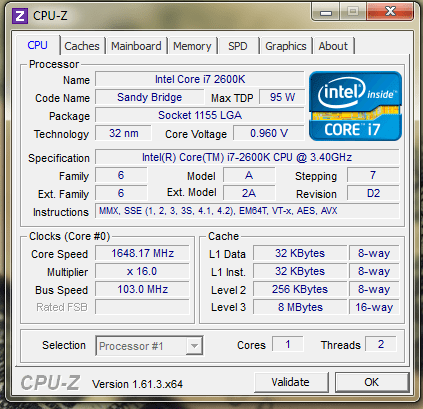Screen dimensions: 423x409
Task: Click the Threads count value 2
Action: [381, 344]
